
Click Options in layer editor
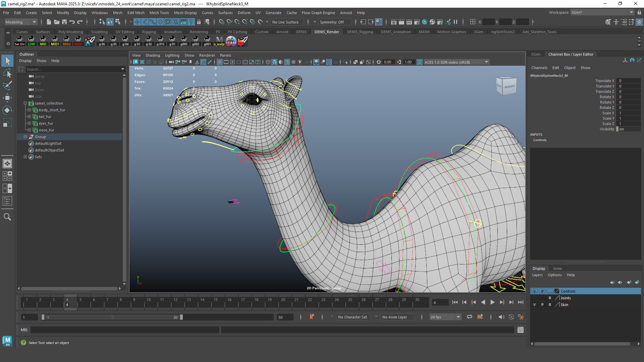pyautogui.click(x=554, y=275)
